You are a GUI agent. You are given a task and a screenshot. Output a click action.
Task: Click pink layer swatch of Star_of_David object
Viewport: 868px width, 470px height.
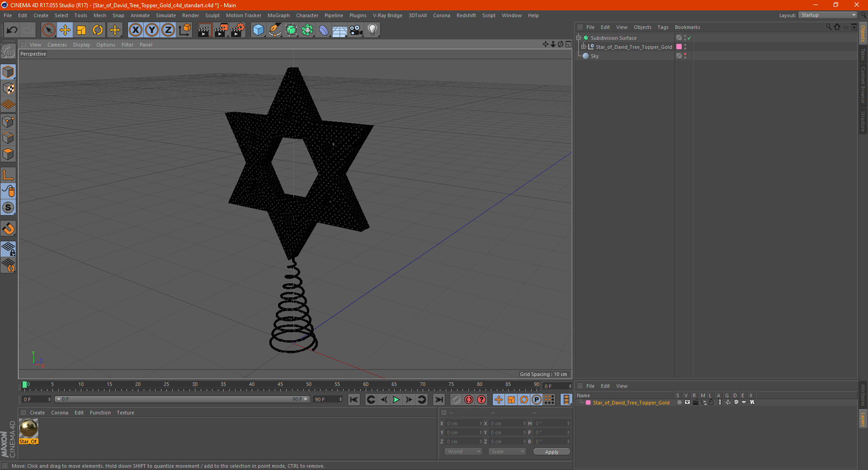tap(679, 47)
